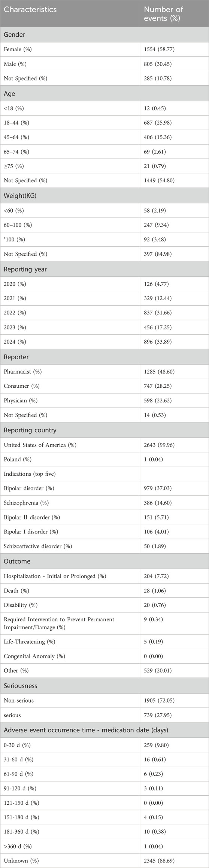Click the Indications (top five) row
This screenshot has width=209, height=868.
(x=104, y=474)
